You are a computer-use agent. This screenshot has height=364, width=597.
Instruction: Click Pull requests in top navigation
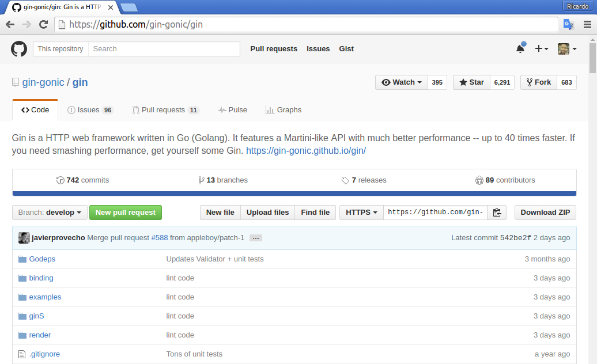(x=274, y=49)
